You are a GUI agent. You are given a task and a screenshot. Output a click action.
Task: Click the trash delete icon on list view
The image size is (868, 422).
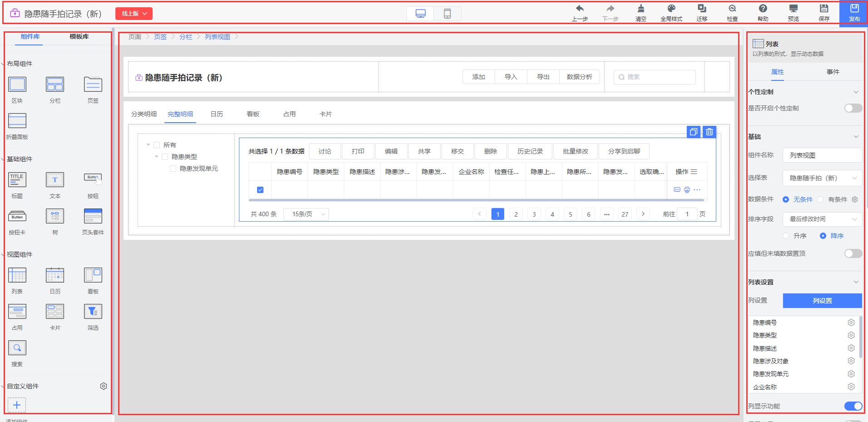coord(709,132)
